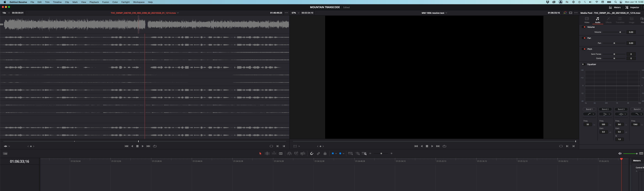Stop playback in the source viewer

click(x=137, y=146)
